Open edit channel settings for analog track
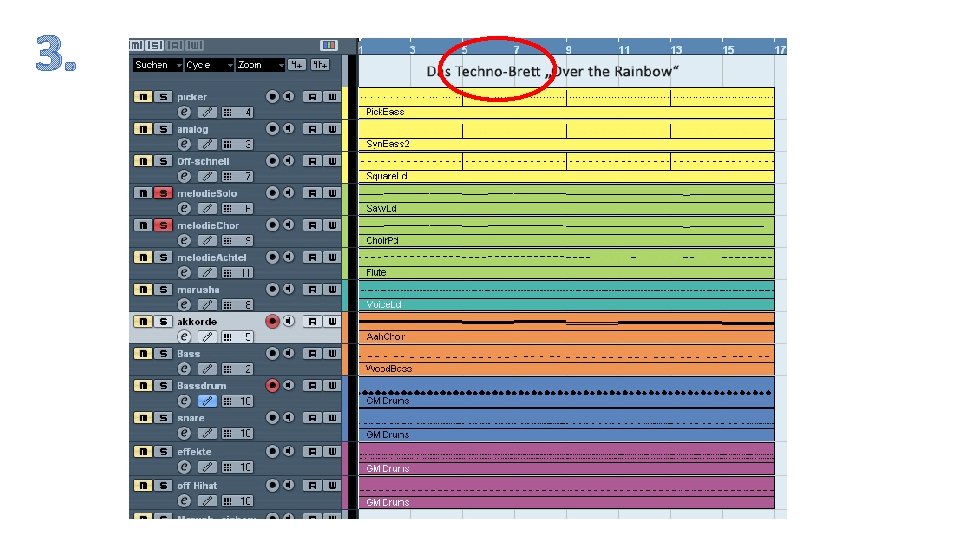 coord(184,144)
